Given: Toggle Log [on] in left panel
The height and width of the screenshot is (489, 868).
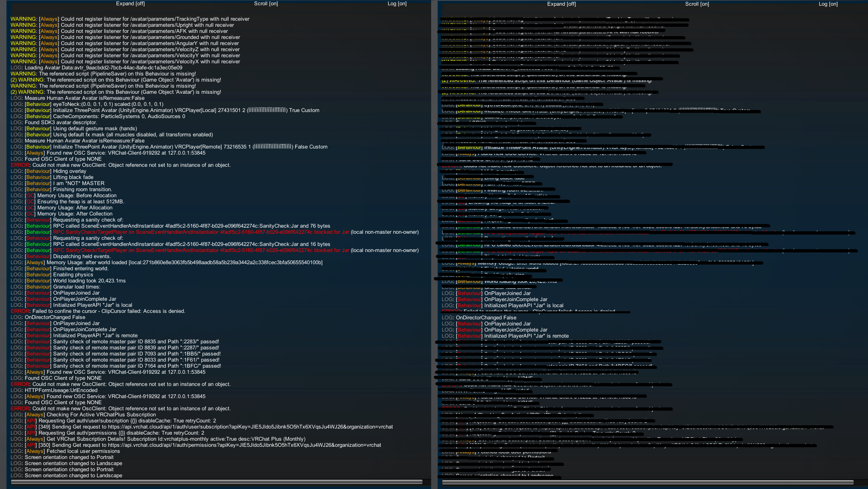Looking at the screenshot, I should pos(397,4).
